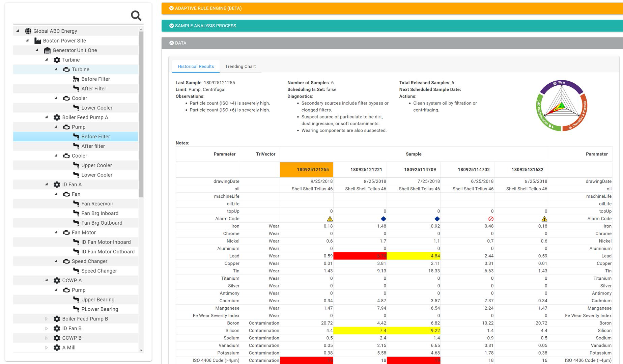623x364 pixels.
Task: Click the blue diamond alarm icon for sample 180925121221
Action: 383,219
